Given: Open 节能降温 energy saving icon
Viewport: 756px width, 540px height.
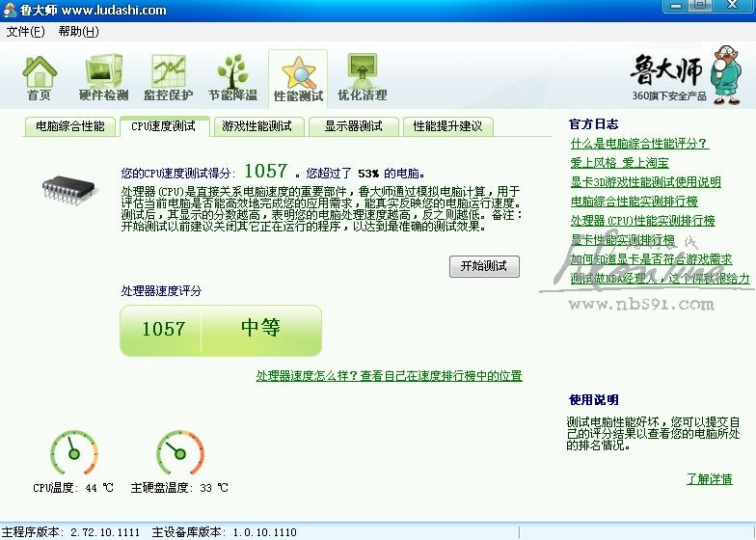Looking at the screenshot, I should (232, 77).
